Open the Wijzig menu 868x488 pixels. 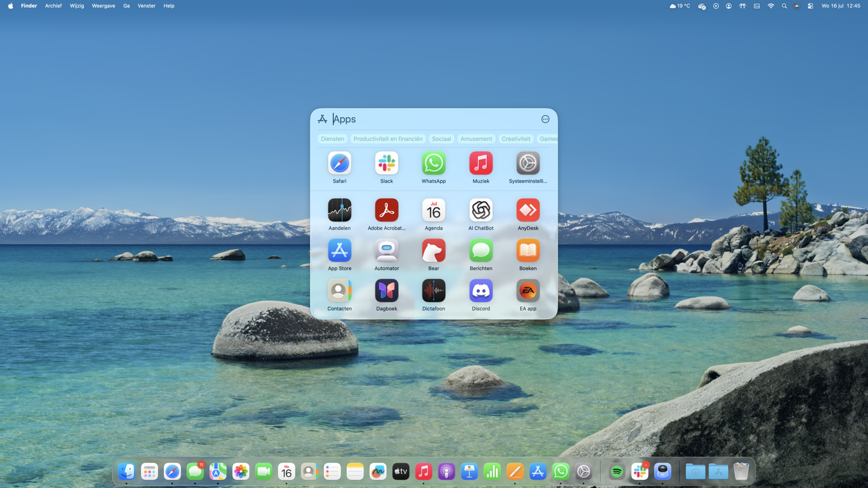tap(77, 6)
